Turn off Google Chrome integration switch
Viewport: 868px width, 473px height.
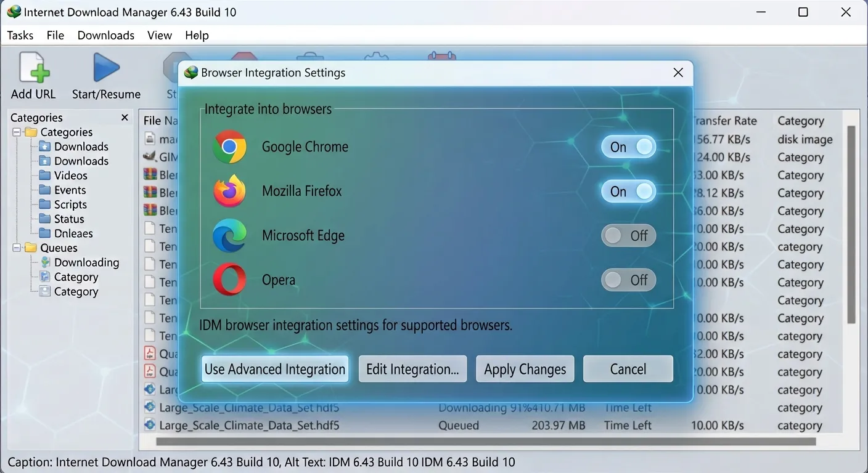[628, 147]
